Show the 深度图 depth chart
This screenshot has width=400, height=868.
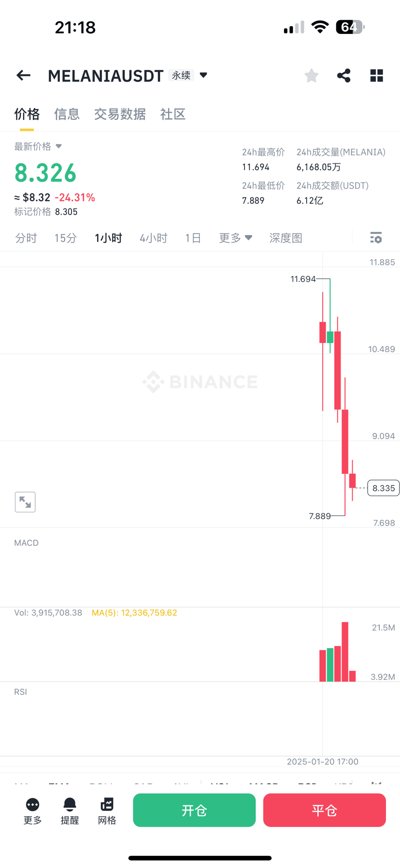click(x=286, y=238)
